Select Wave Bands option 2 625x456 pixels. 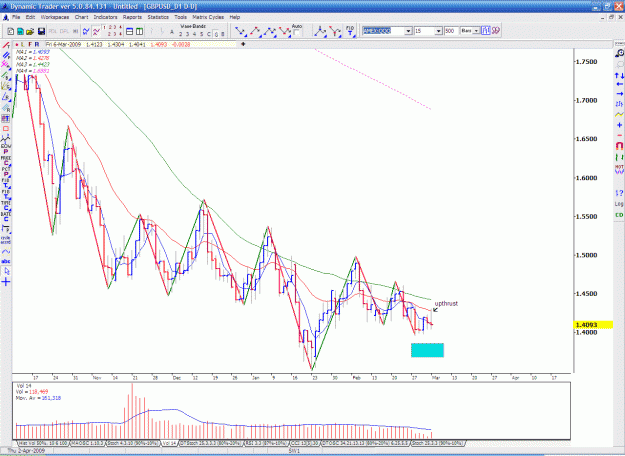click(x=180, y=34)
